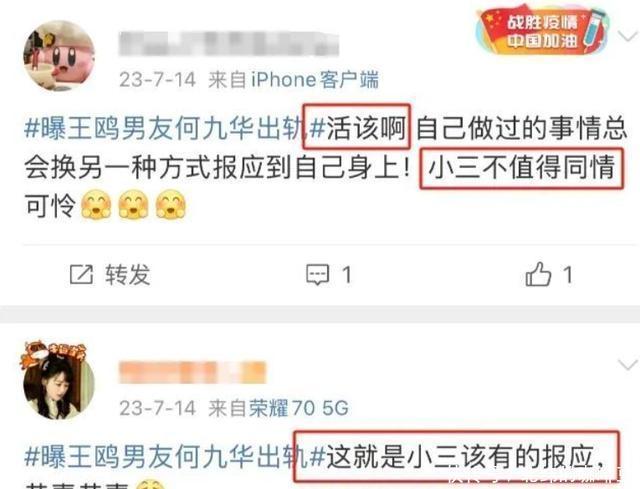Viewport: 640px width, 489px height.
Task: Open second post's #曝王鸥男友何九华出轨 hashtag
Action: click(x=164, y=456)
